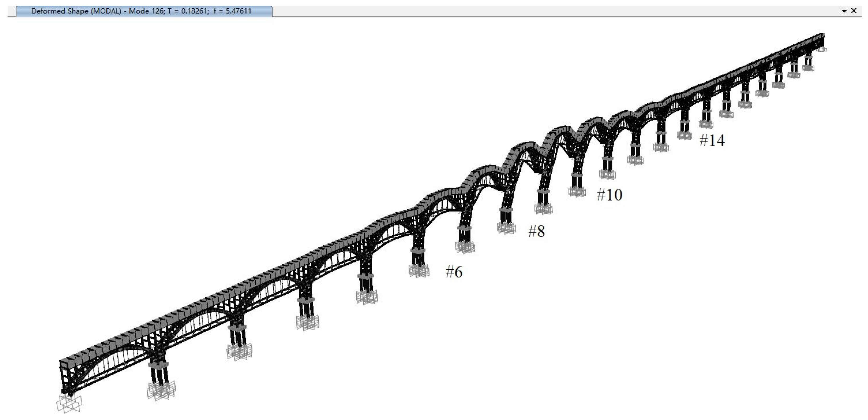This screenshot has width=868, height=420.
Task: Click the #10 pier label
Action: (609, 195)
